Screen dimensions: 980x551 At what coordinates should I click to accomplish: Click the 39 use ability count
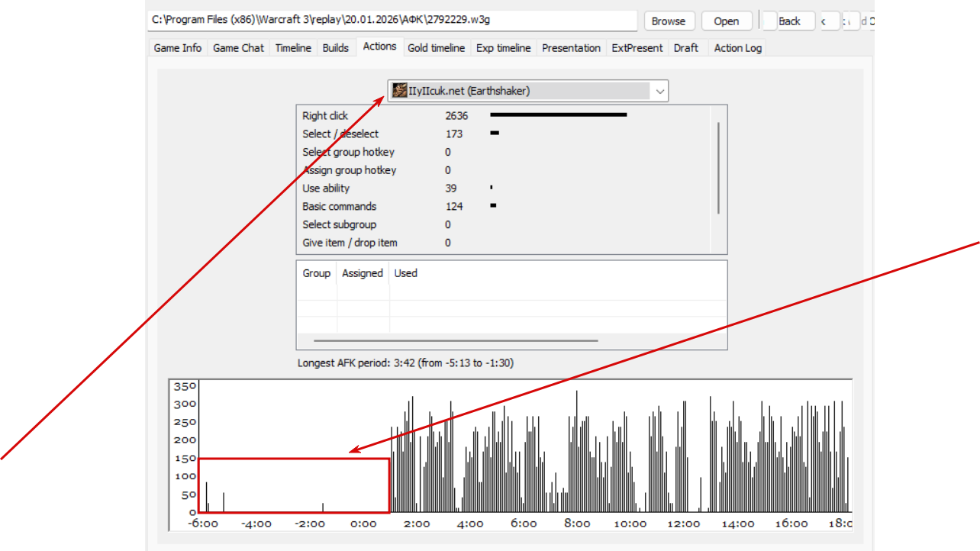(x=451, y=188)
